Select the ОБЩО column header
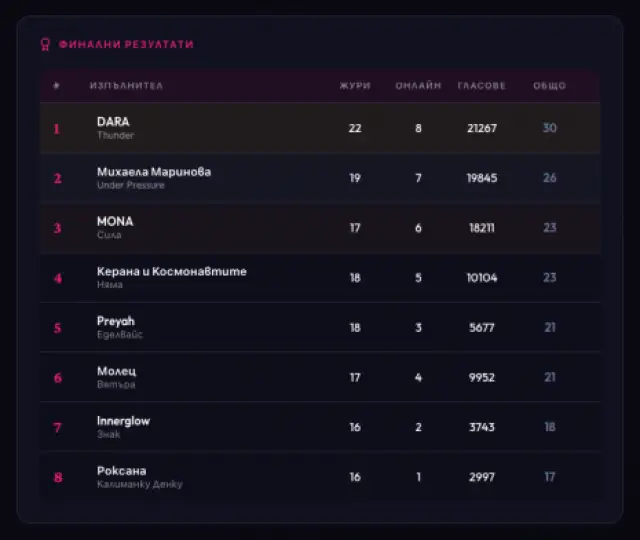 click(549, 86)
